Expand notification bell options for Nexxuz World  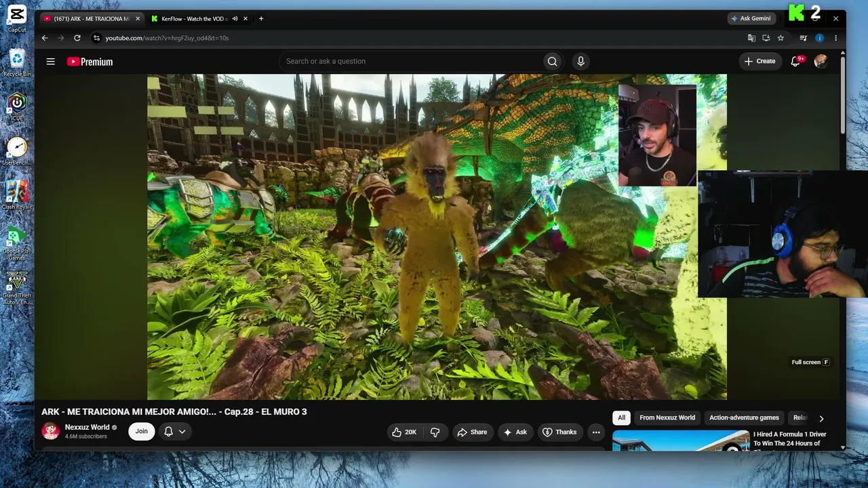[175, 432]
